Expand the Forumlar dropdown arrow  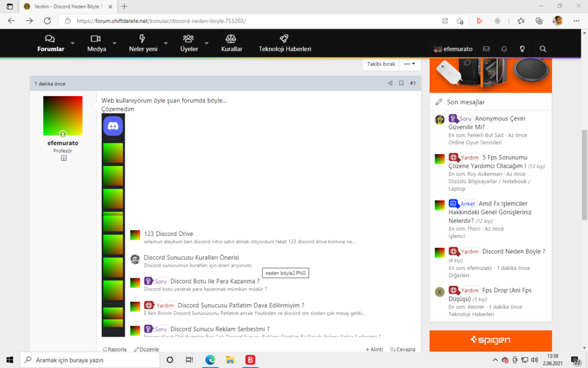[73, 44]
